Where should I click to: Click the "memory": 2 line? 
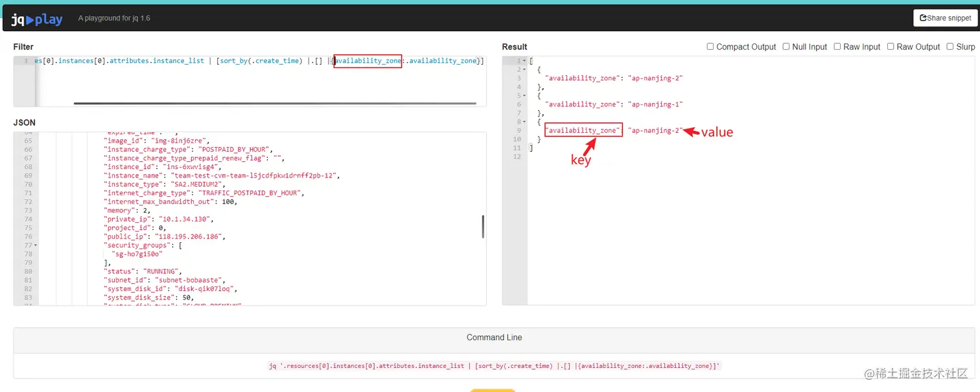pos(126,211)
